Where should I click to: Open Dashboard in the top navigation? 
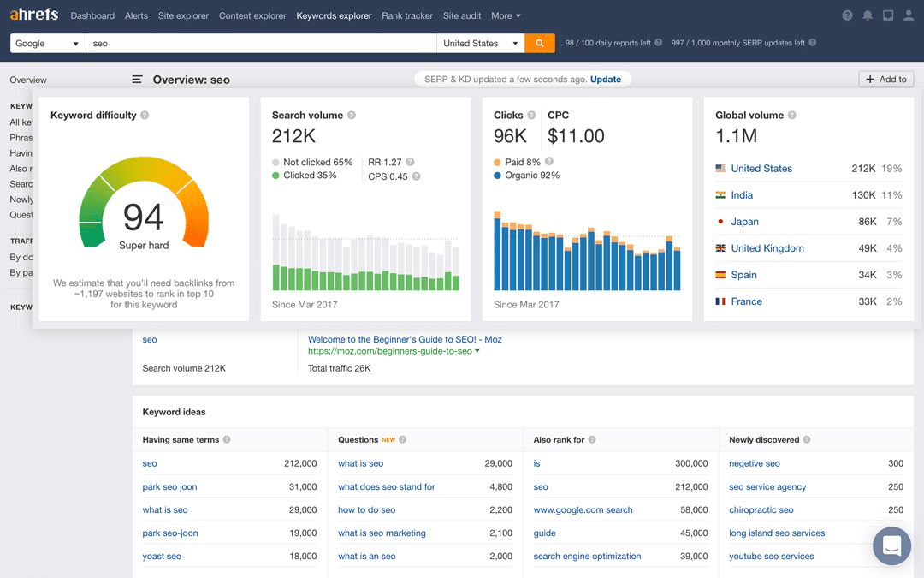(92, 16)
